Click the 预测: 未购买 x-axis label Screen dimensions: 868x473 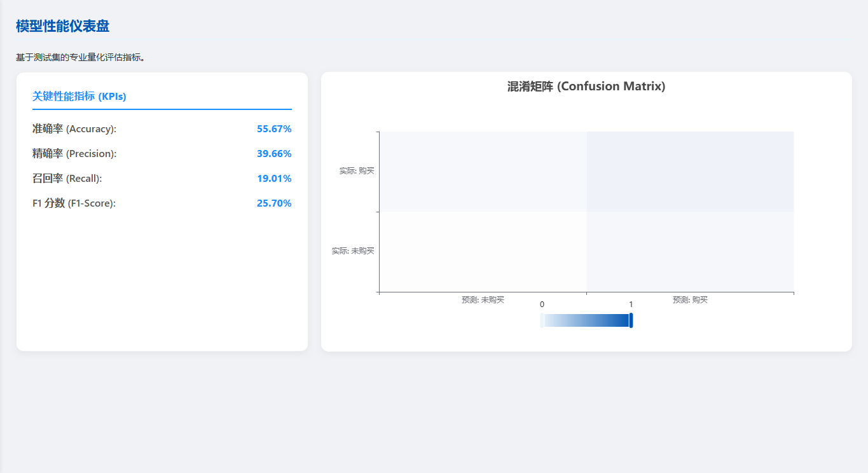[483, 300]
